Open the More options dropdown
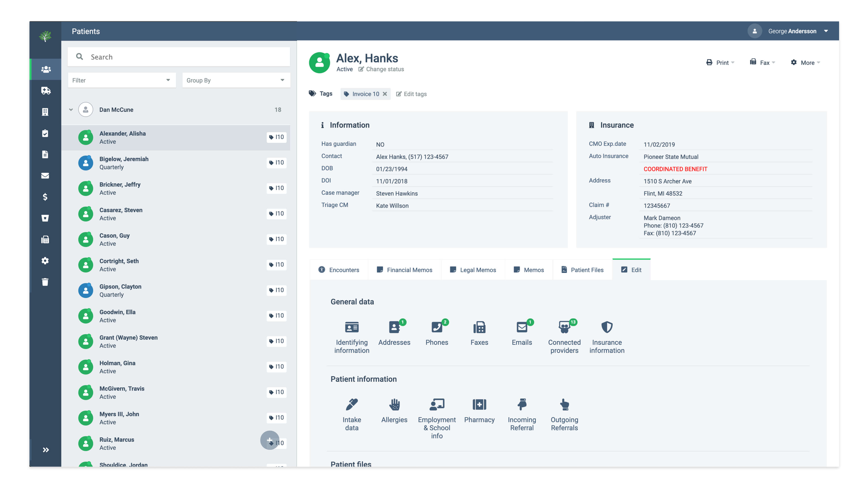 (805, 63)
